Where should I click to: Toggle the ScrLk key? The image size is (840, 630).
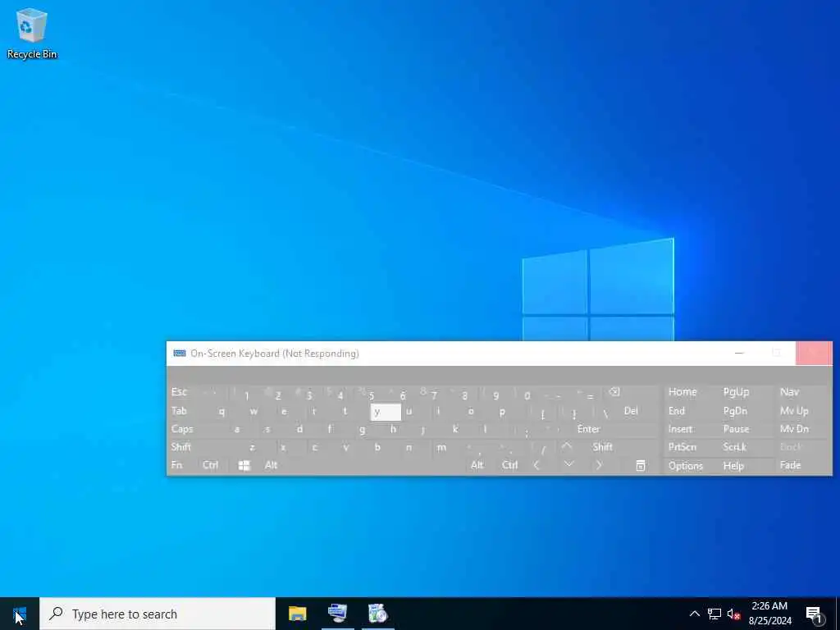tap(734, 447)
